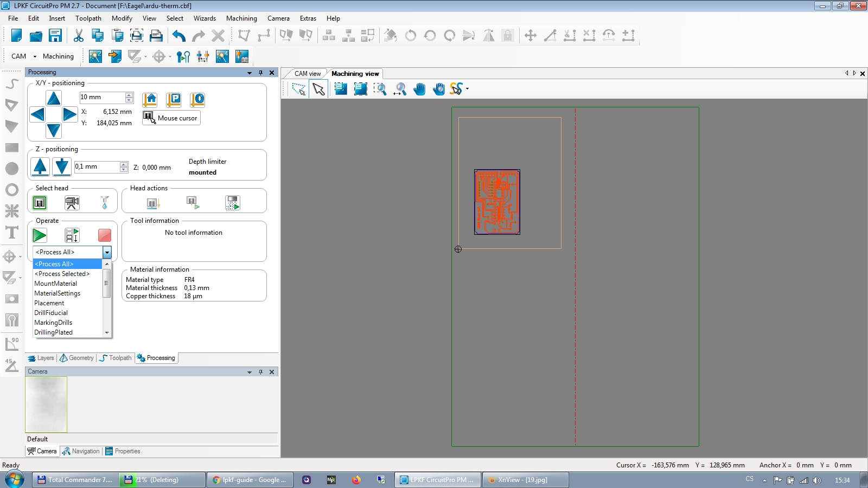Move head left with X- arrow

click(x=37, y=114)
